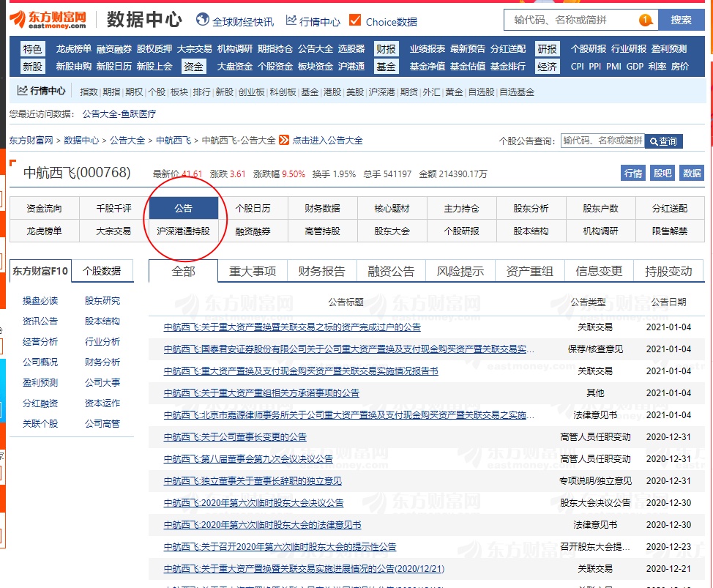This screenshot has height=588, width=713.
Task: Switch to 风险提示 announcement filter
Action: click(x=460, y=272)
